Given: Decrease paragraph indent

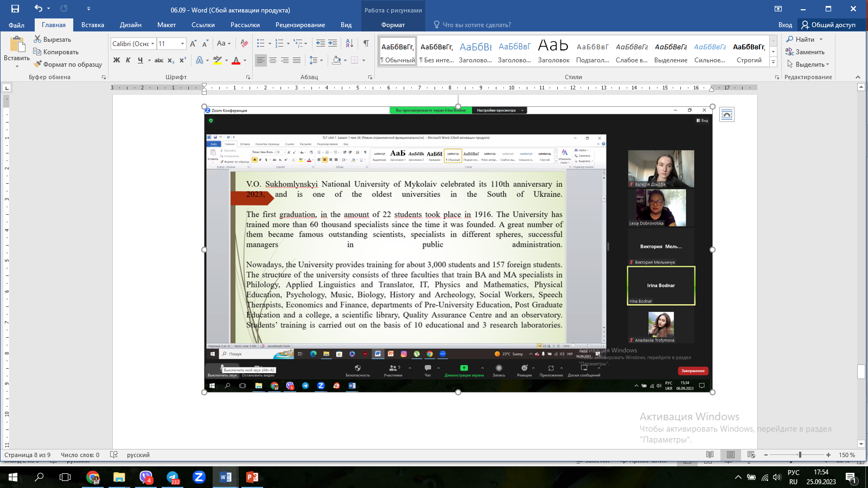Looking at the screenshot, I should [321, 43].
